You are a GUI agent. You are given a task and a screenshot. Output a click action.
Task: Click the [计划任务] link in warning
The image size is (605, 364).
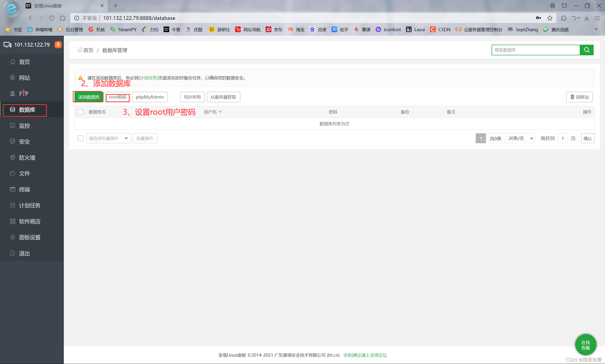(x=148, y=78)
